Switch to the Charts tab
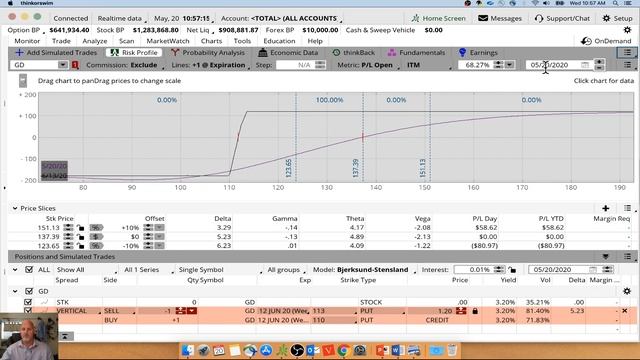The height and width of the screenshot is (360, 640). (211, 41)
